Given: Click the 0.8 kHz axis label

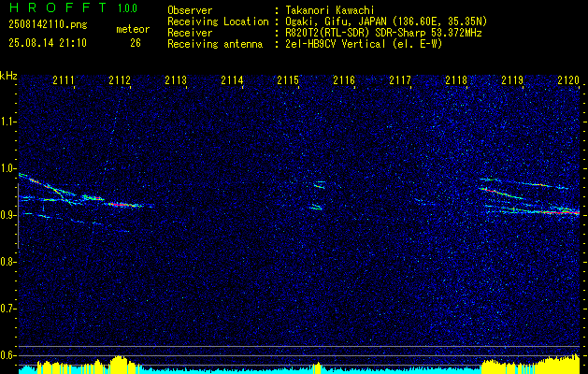Looking at the screenshot, I should tap(8, 262).
